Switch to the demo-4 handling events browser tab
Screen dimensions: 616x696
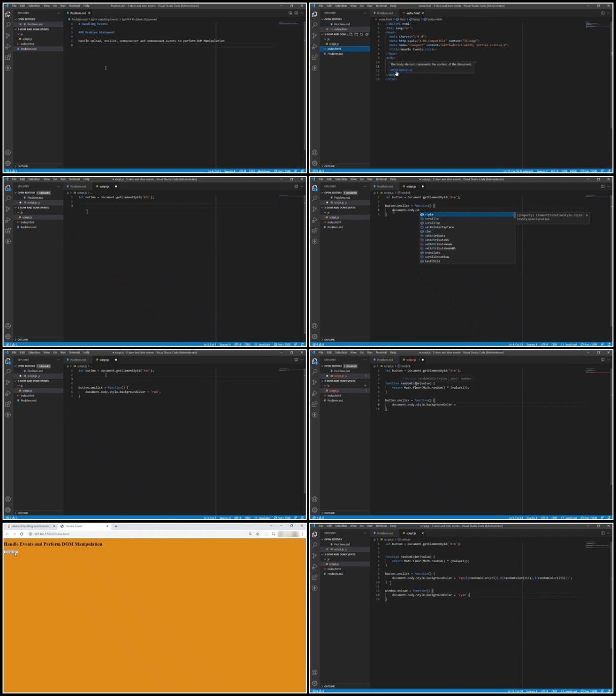pos(30,526)
